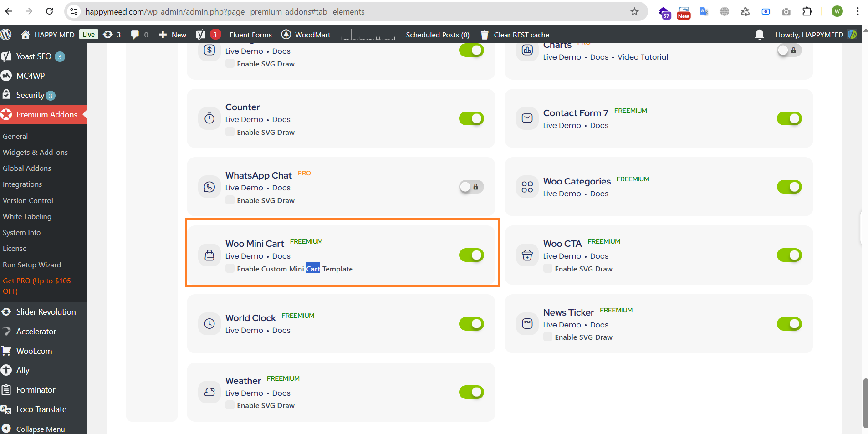Screen dimensions: 868x434
Task: Click the Woo CTA basket icon
Action: pyautogui.click(x=527, y=255)
